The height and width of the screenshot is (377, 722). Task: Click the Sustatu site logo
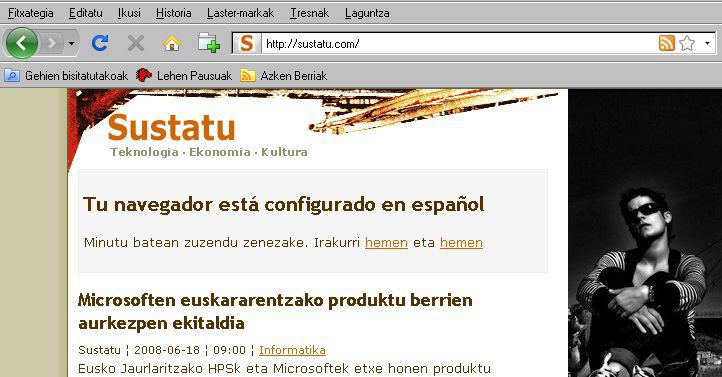tap(171, 127)
